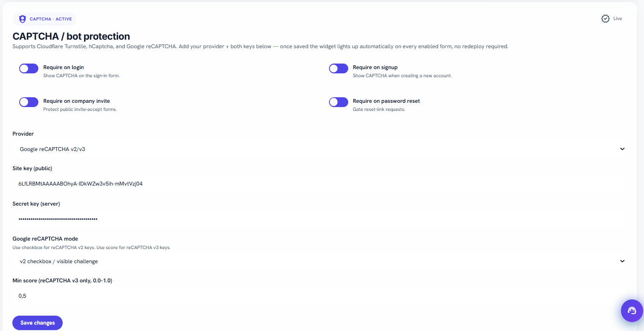The image size is (644, 331).
Task: Click the shield icon in CAPTCHA badge
Action: [23, 19]
